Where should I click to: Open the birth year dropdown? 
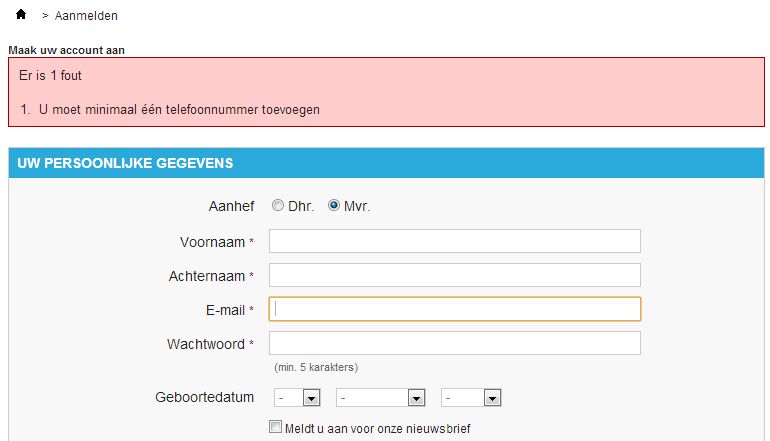[x=470, y=398]
